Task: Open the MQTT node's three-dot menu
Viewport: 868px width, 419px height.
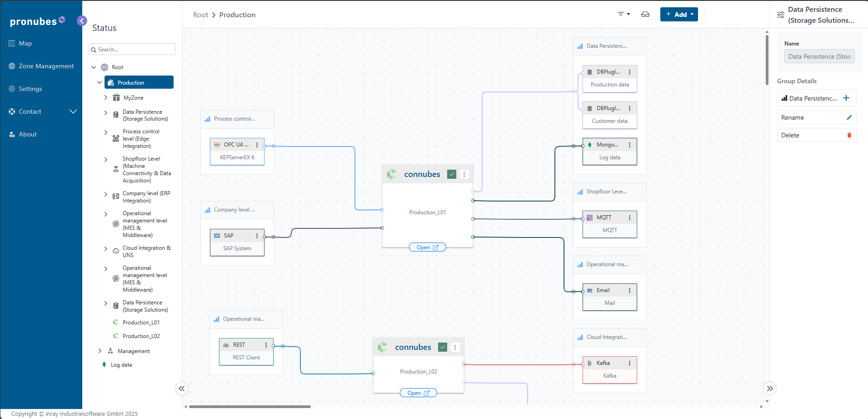Action: tap(630, 217)
